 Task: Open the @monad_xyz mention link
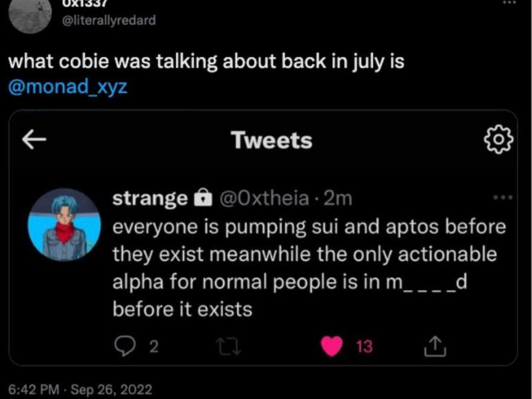pyautogui.click(x=68, y=86)
